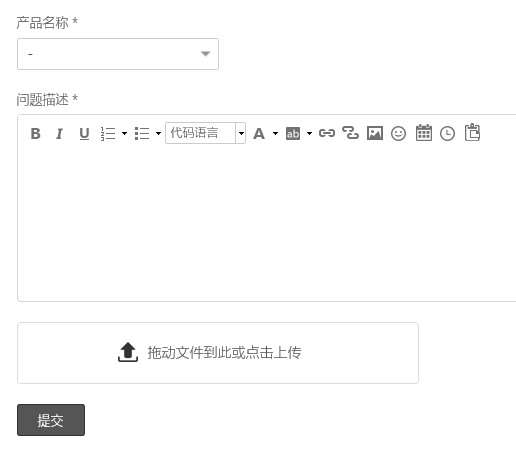This screenshot has height=459, width=516.
Task: Open the 代码语言 code language dropdown
Action: [x=205, y=133]
